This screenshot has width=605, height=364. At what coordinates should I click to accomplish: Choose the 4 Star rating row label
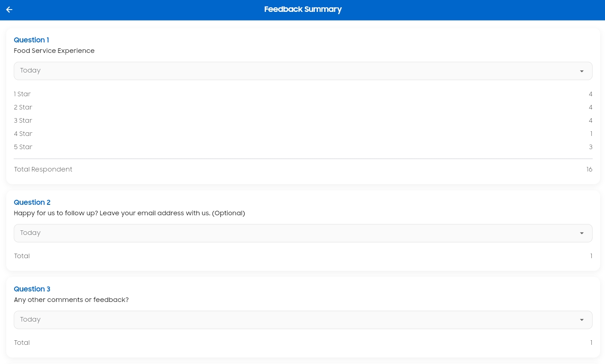[23, 134]
